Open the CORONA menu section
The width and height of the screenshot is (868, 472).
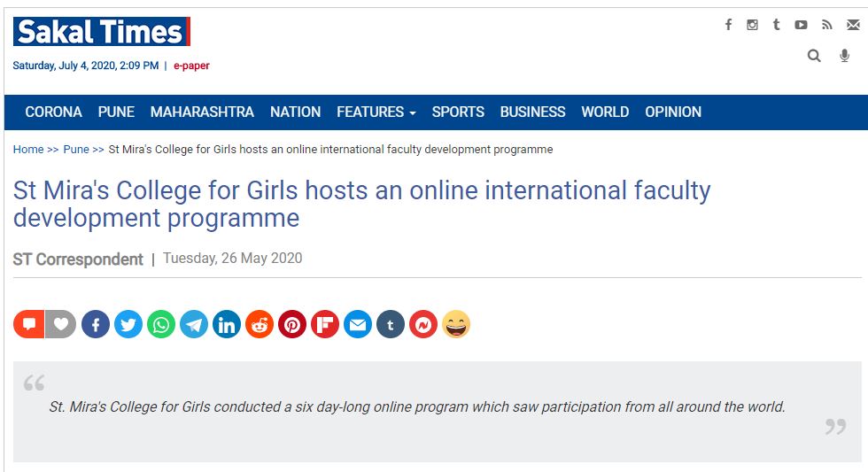pyautogui.click(x=53, y=112)
